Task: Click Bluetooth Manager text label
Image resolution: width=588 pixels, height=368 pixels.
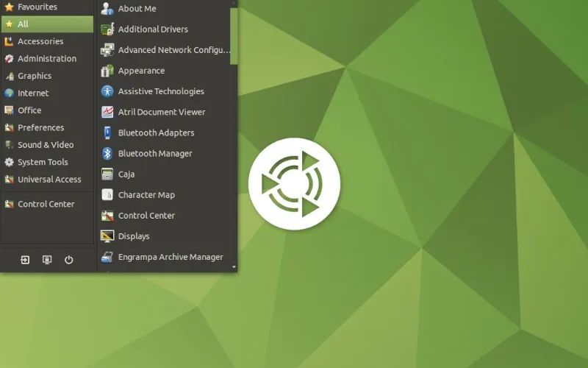Action: click(155, 153)
